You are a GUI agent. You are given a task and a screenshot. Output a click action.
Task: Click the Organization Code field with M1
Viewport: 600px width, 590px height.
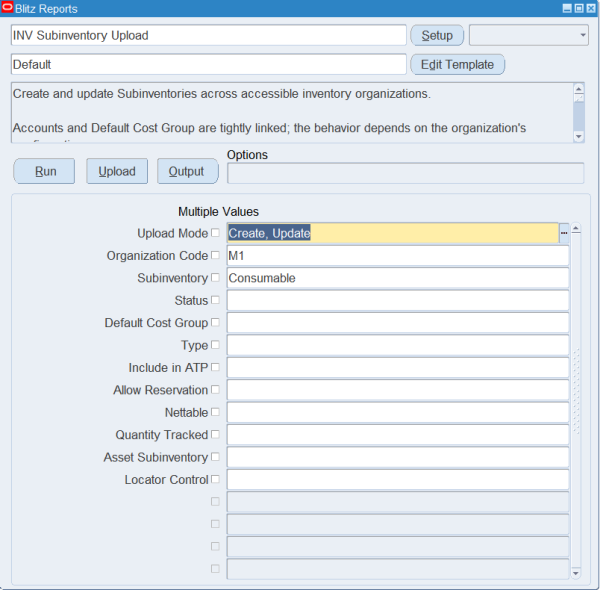(x=398, y=256)
